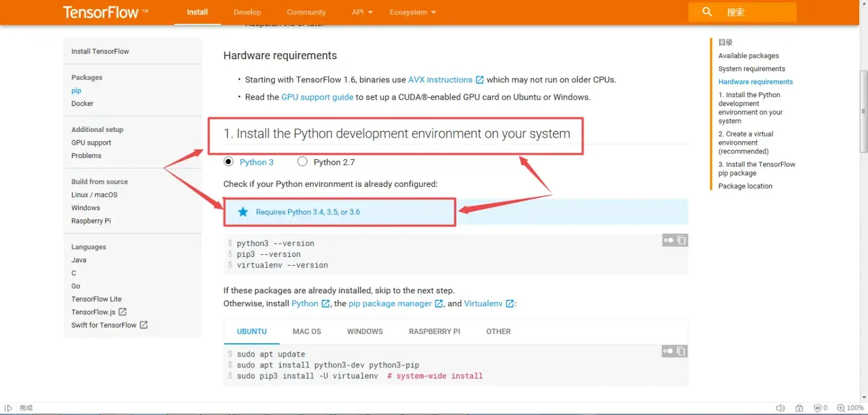This screenshot has width=868, height=415.
Task: Toggle dark theme on Ubuntu install code block
Action: point(668,350)
